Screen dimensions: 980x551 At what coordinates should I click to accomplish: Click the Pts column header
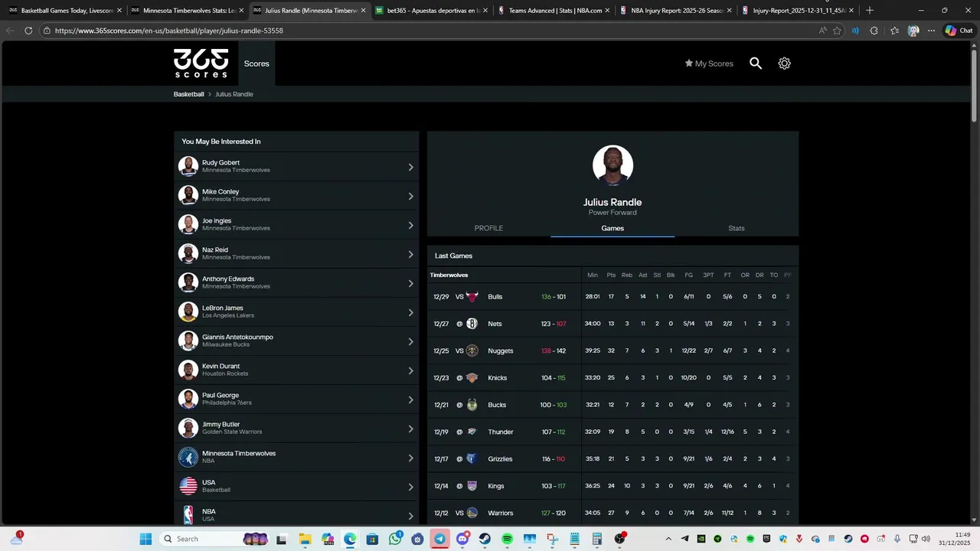click(x=611, y=275)
